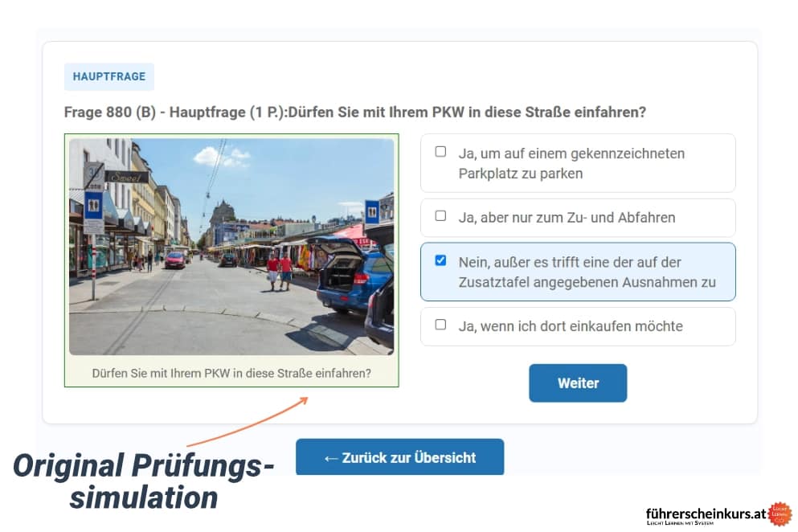The image size is (798, 532).
Task: Click the 'Original Prüfungssimulation' heading
Action: coord(143,481)
